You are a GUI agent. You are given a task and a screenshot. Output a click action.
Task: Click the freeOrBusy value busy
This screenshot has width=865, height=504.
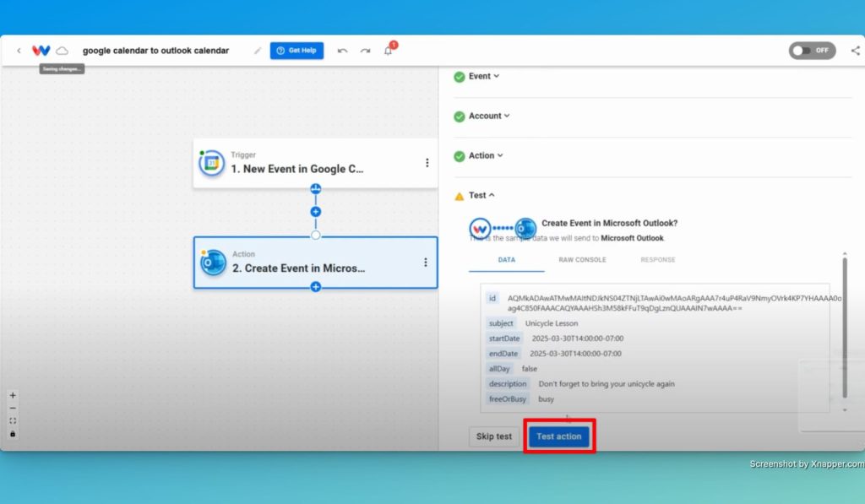tap(547, 399)
